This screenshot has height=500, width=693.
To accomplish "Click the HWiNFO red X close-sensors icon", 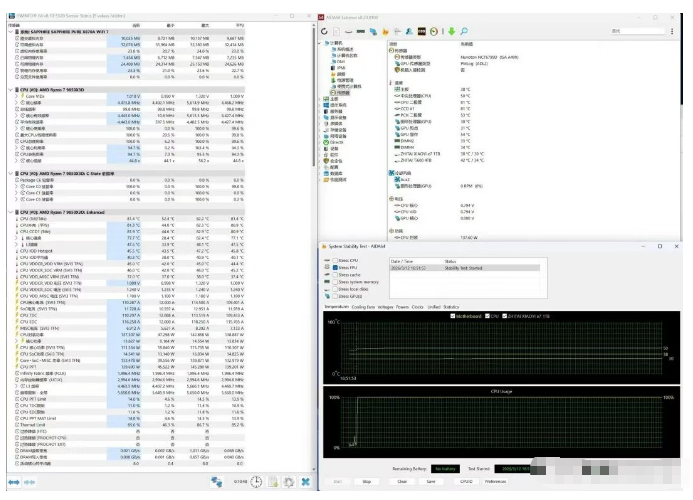I will pos(304,482).
